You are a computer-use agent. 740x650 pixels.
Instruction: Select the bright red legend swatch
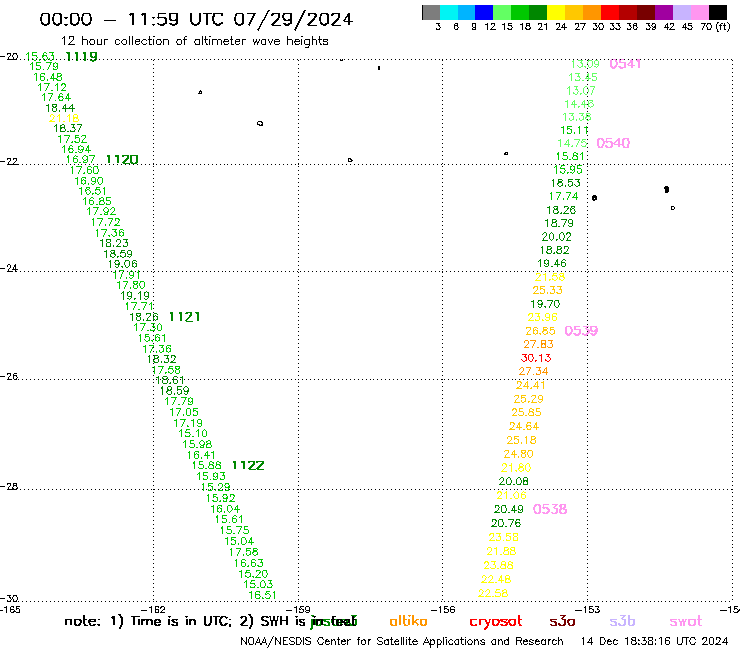pos(610,12)
